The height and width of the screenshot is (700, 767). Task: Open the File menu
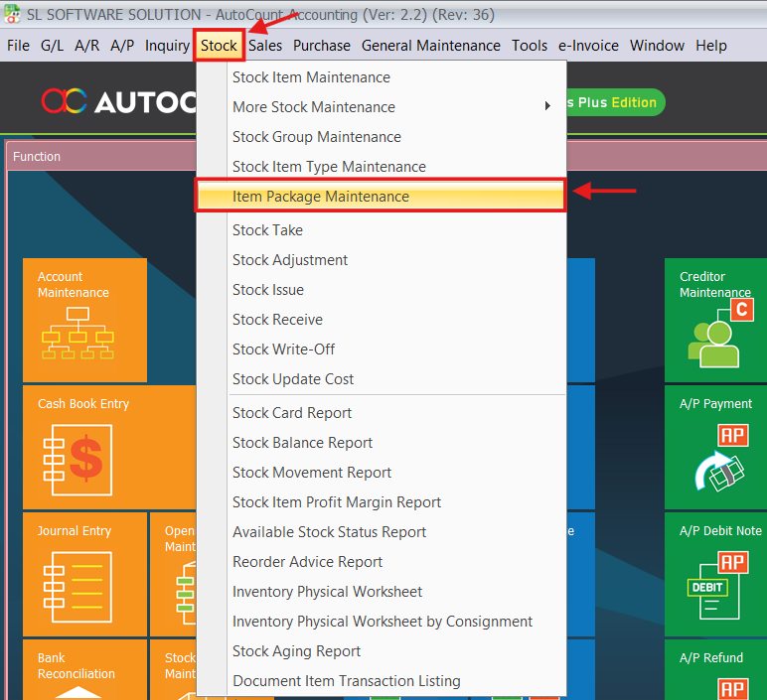pyautogui.click(x=18, y=46)
